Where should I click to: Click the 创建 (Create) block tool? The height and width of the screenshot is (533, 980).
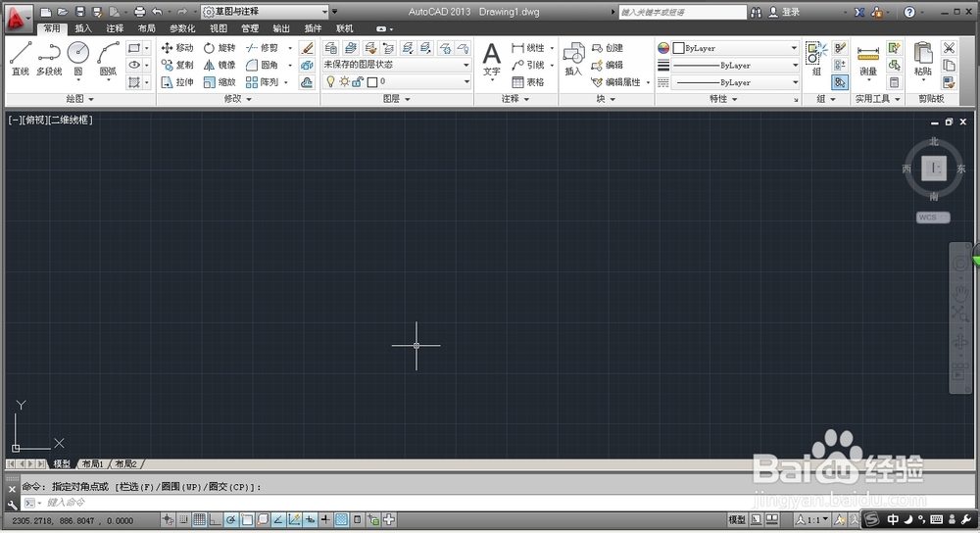(x=607, y=47)
